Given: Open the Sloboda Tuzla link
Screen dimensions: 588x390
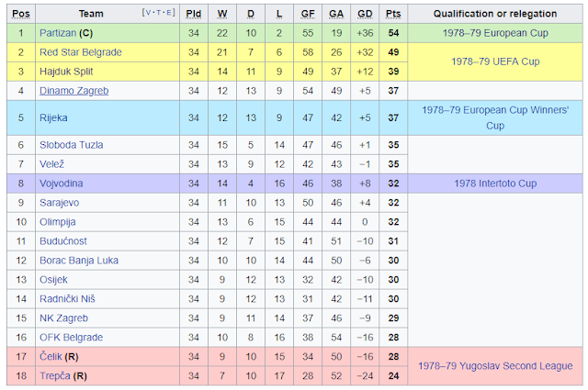Looking at the screenshot, I should point(72,145).
